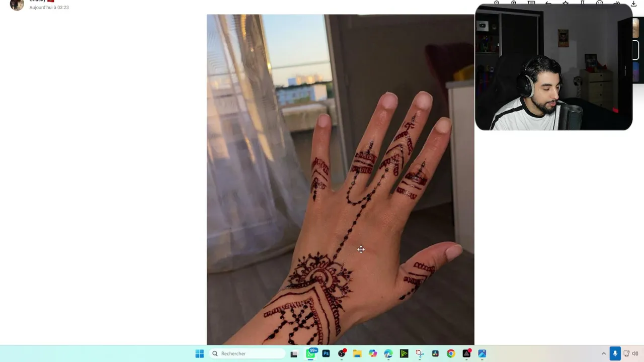Launch Copilot from the taskbar
This screenshot has width=644, height=362.
click(x=373, y=353)
